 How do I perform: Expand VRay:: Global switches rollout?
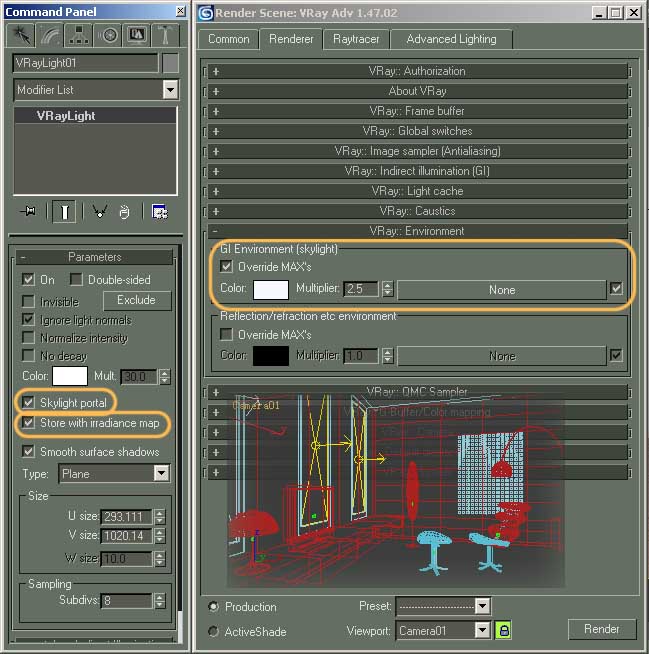pyautogui.click(x=417, y=131)
